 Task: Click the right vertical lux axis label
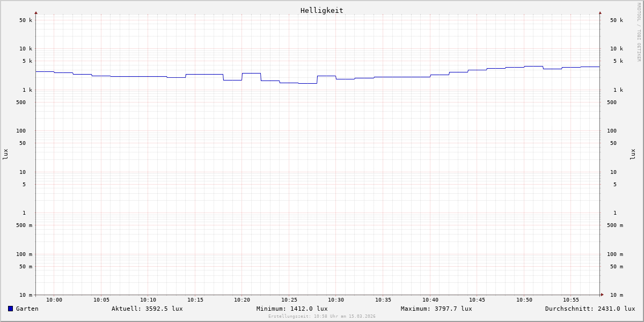click(633, 154)
